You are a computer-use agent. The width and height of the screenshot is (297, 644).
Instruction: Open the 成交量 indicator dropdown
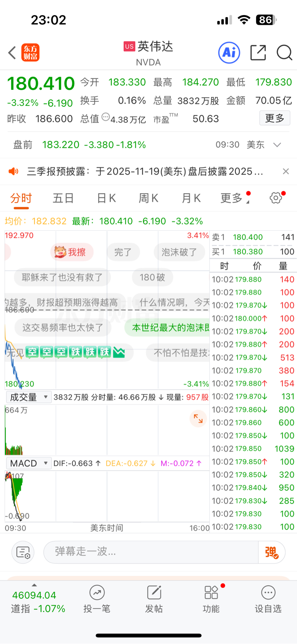(29, 397)
